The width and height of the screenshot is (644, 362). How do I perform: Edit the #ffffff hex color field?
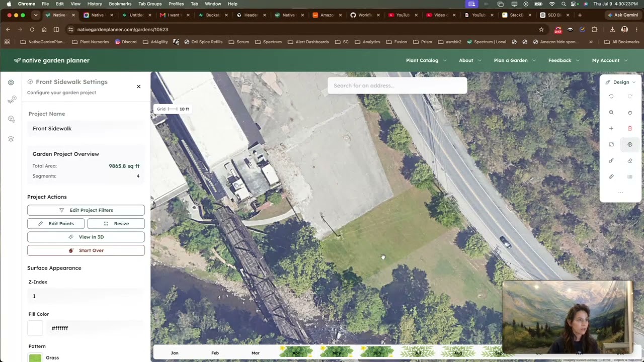tap(96, 328)
